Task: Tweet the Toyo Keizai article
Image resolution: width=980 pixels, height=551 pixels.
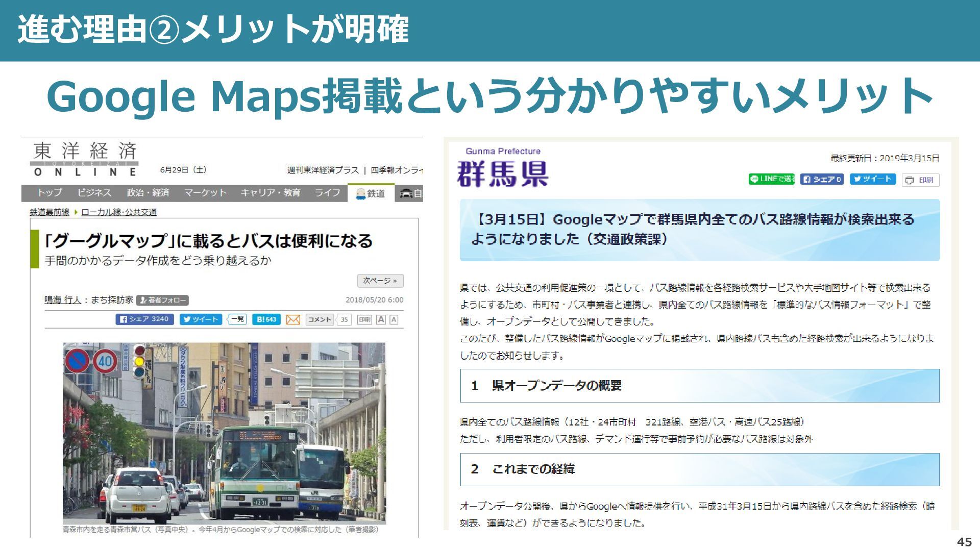Action: (201, 319)
